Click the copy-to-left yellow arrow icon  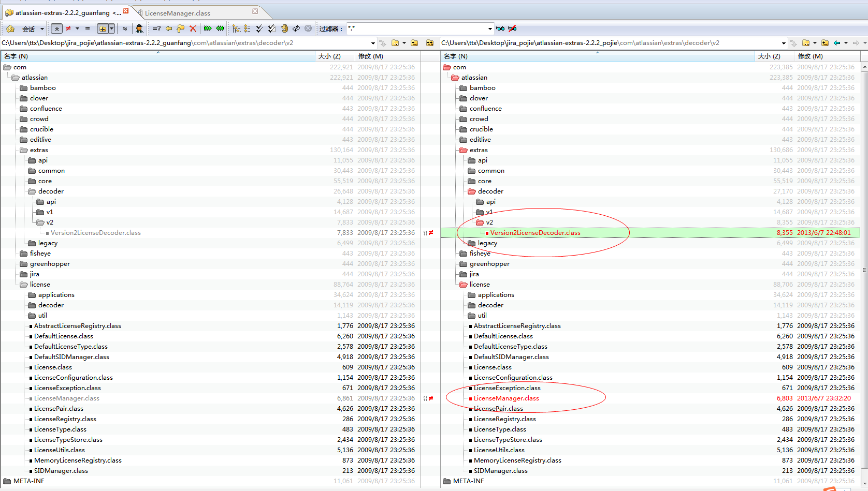click(169, 28)
